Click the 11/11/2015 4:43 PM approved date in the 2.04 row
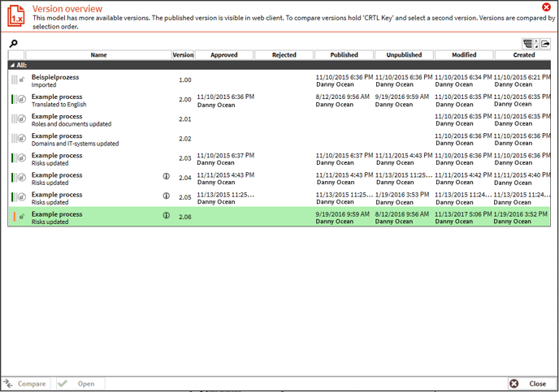The width and height of the screenshot is (559, 392). click(226, 174)
